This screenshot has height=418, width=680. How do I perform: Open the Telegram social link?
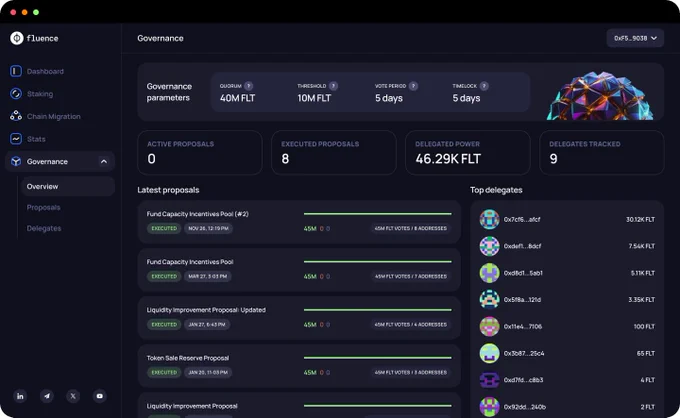pos(47,396)
